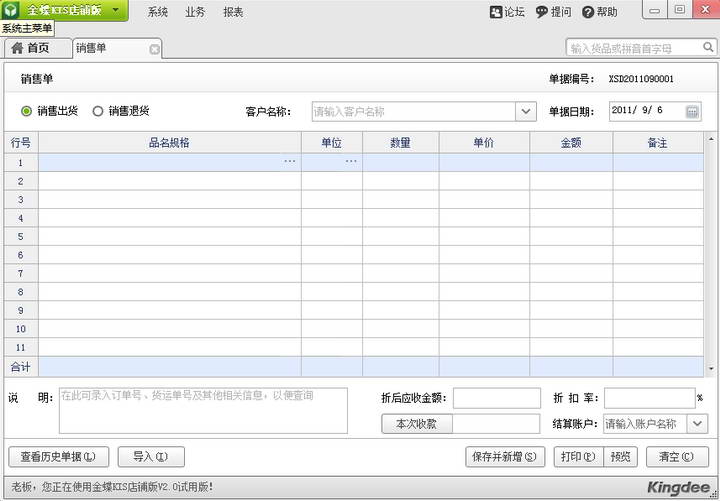Click the 本次收款 button
The height and width of the screenshot is (501, 720).
(x=417, y=424)
